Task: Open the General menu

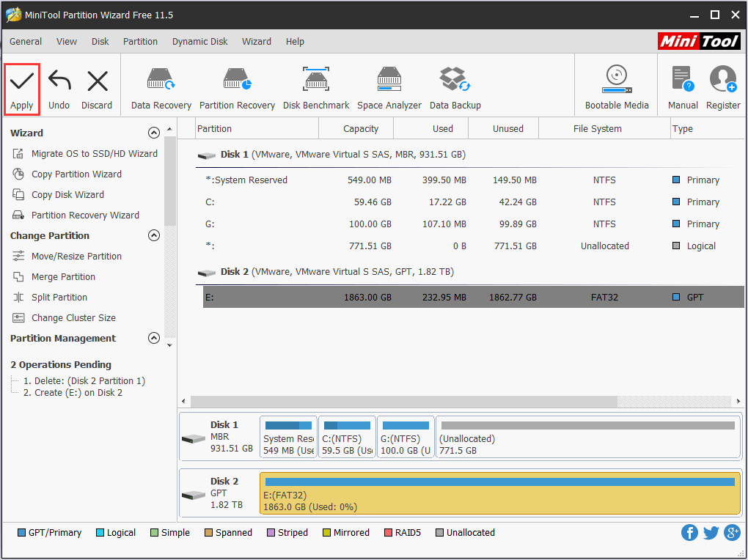Action: (x=26, y=42)
